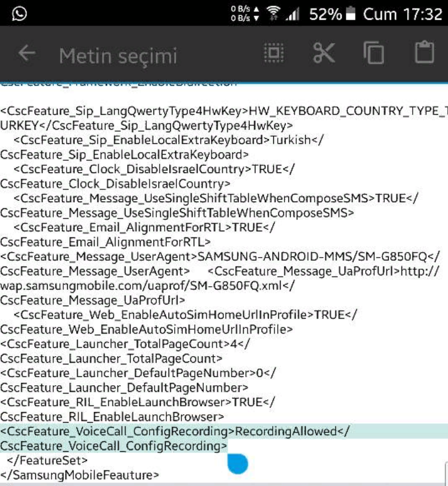Tap the highlighted RecordingAllowed line
The height and width of the screenshot is (486, 448).
(175, 432)
